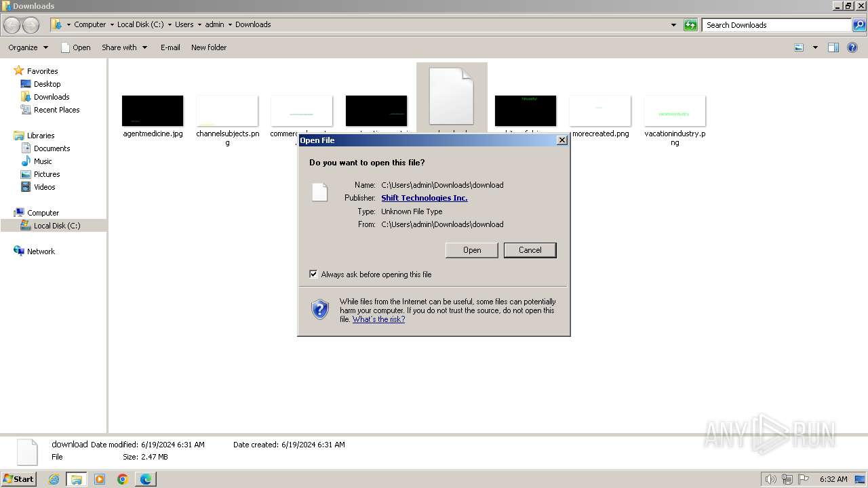Viewport: 868px width, 488px height.
Task: Open Microsoft Edge from the taskbar
Action: (146, 479)
